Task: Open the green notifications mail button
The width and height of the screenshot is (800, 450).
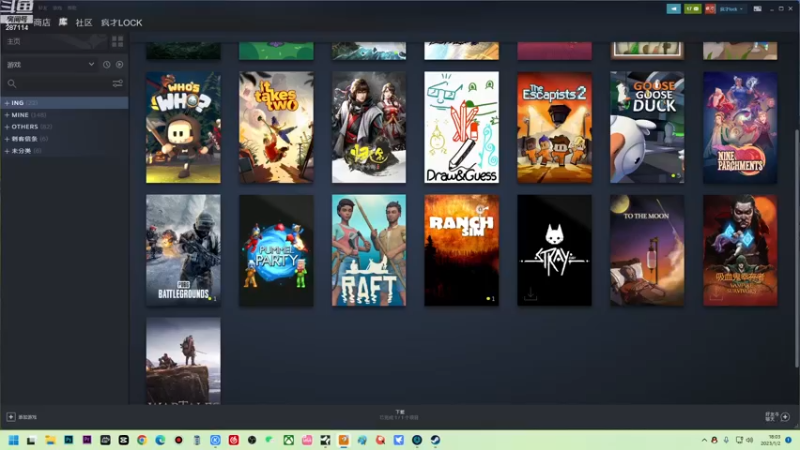Action: pos(692,9)
